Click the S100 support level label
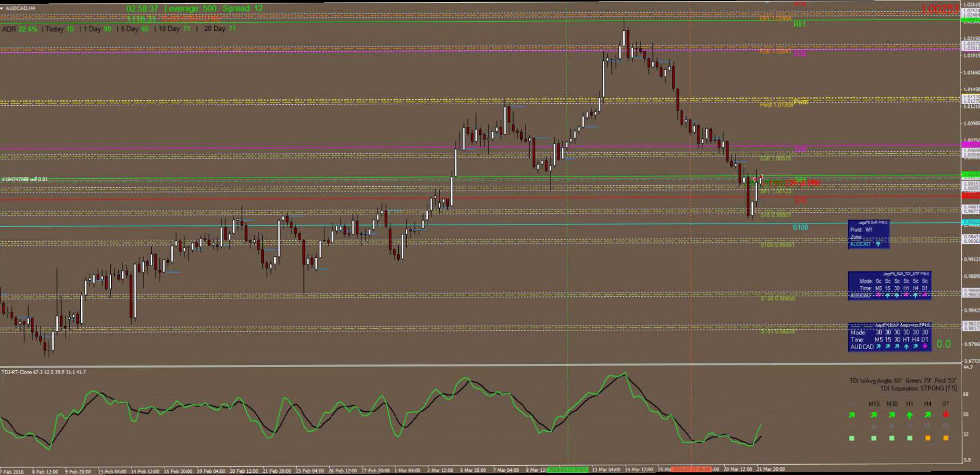The height and width of the screenshot is (475, 980). click(x=800, y=227)
